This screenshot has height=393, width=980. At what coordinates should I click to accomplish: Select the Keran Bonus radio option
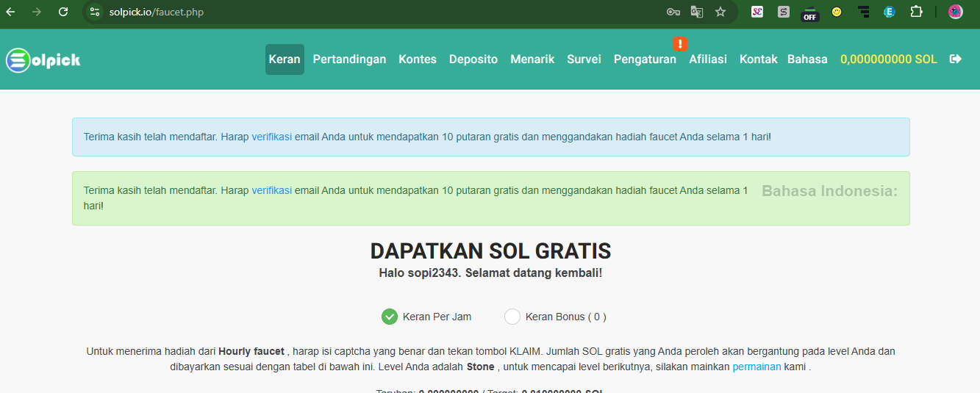pyautogui.click(x=512, y=317)
